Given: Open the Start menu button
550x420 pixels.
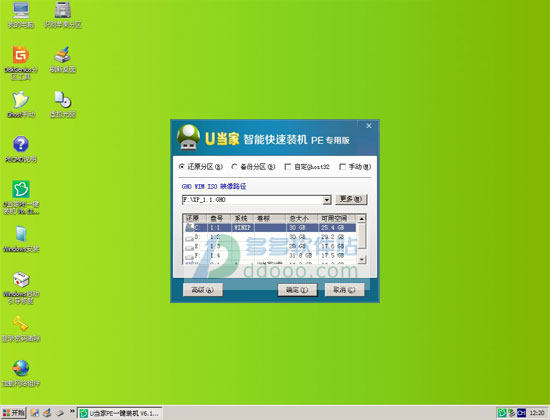Looking at the screenshot, I should (13, 413).
